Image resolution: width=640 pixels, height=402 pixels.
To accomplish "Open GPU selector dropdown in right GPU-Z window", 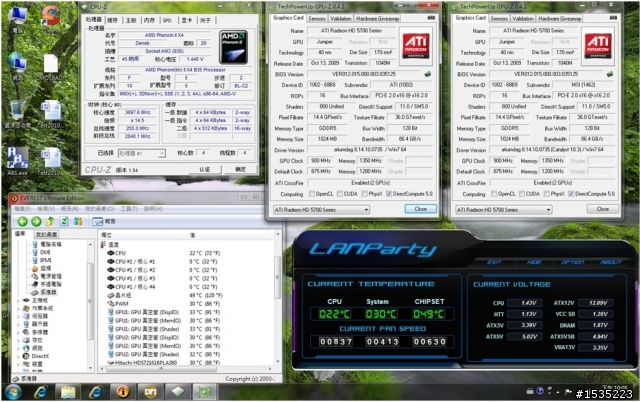I will 504,210.
